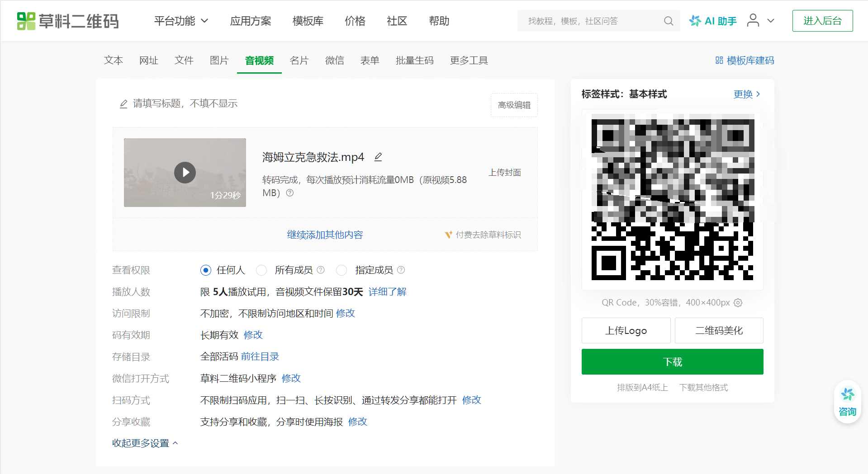Select the 指定成员 radio option

click(x=342, y=270)
